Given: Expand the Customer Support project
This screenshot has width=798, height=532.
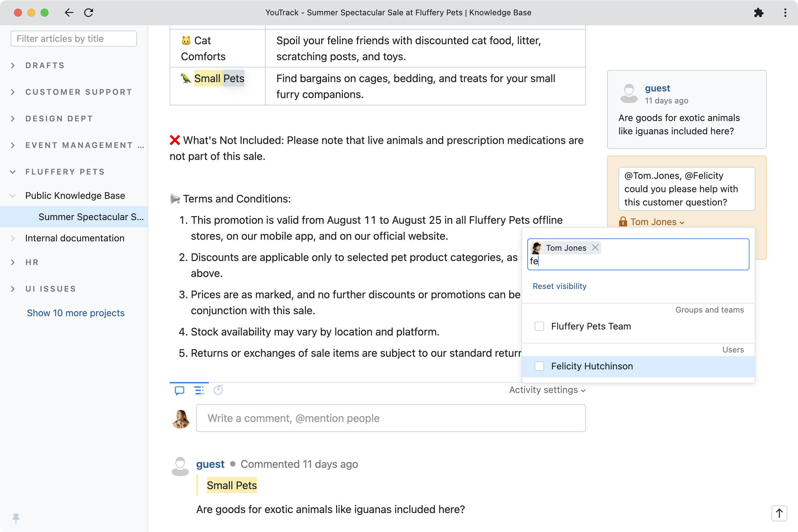Looking at the screenshot, I should point(13,92).
